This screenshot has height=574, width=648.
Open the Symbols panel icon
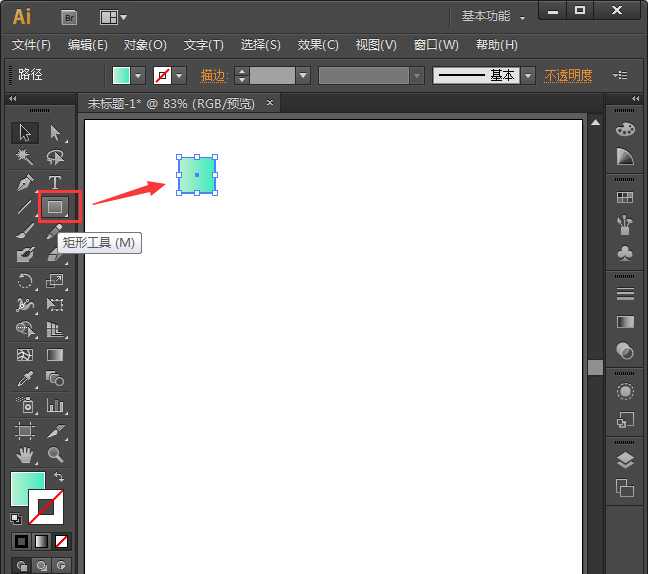(x=625, y=254)
